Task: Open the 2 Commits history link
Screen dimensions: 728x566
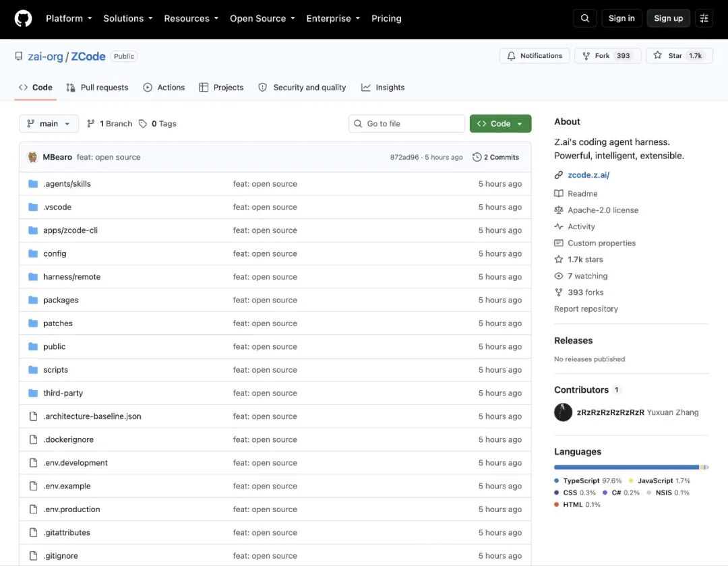Action: [496, 157]
